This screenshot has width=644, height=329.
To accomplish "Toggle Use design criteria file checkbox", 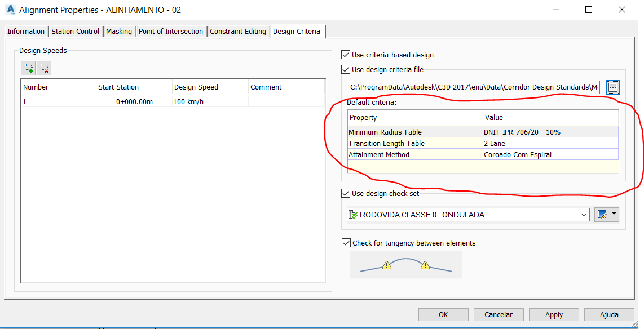I will tap(346, 70).
